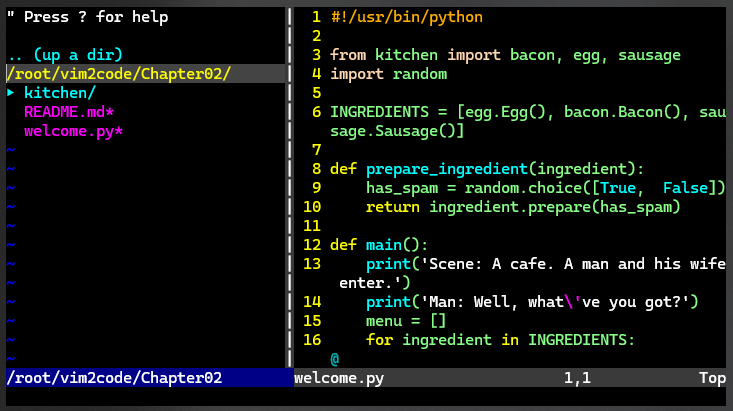The width and height of the screenshot is (733, 411).
Task: Click 'menu = []' on line 15
Action: (406, 321)
